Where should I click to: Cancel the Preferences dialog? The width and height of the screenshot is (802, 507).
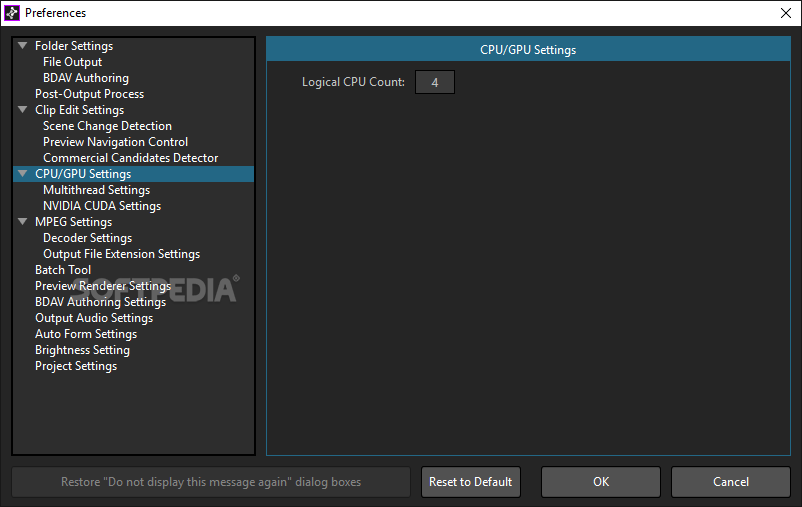tap(731, 482)
